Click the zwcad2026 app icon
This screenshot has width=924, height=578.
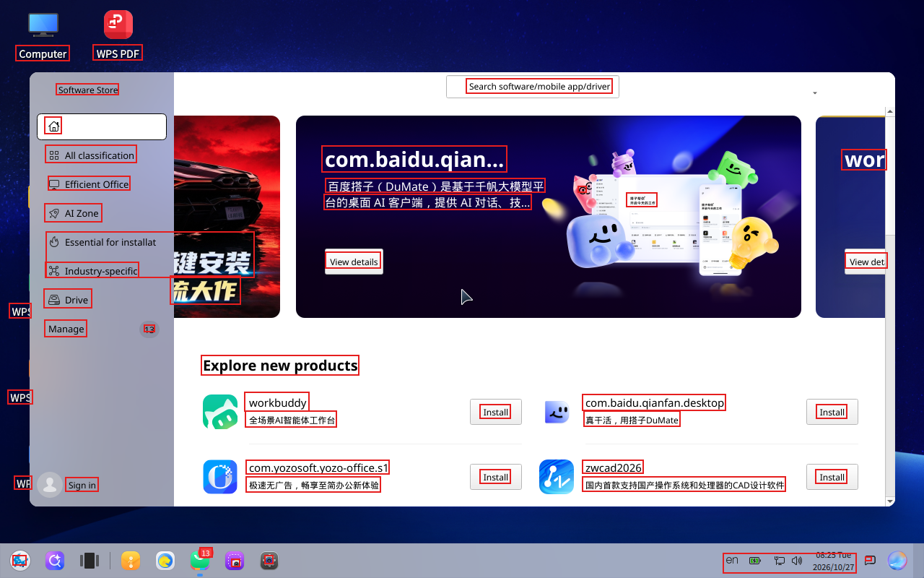[557, 477]
